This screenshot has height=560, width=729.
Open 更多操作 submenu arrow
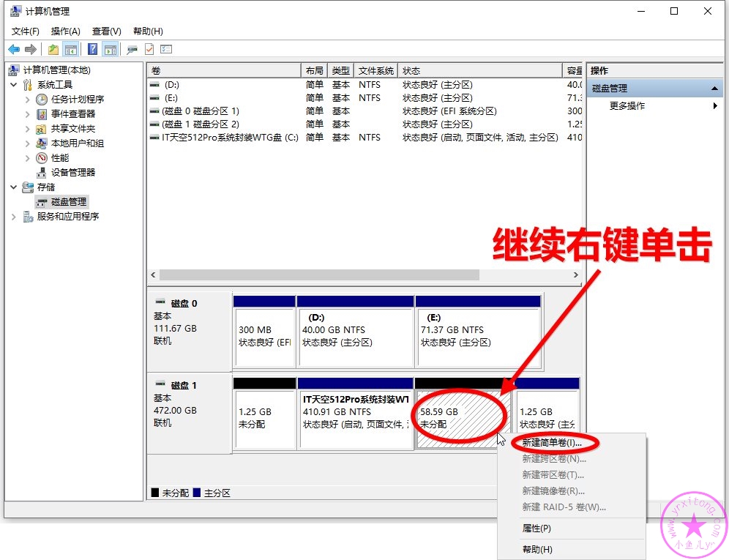(715, 105)
